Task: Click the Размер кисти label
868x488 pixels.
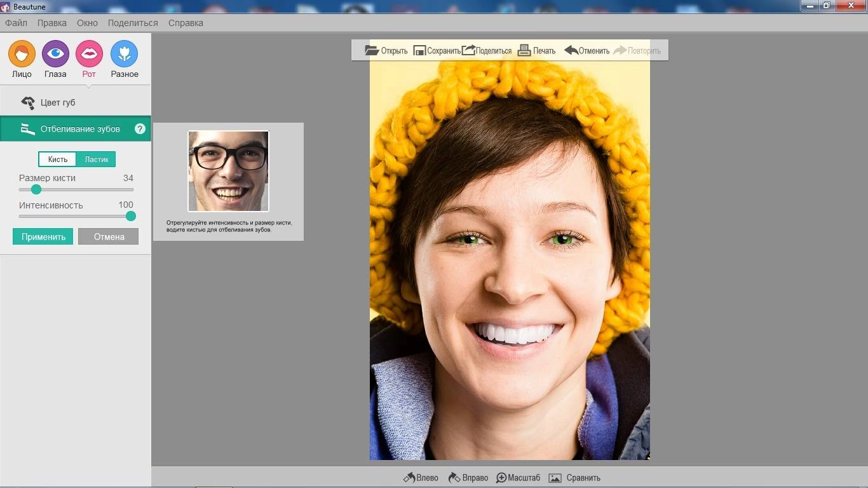Action: coord(47,178)
